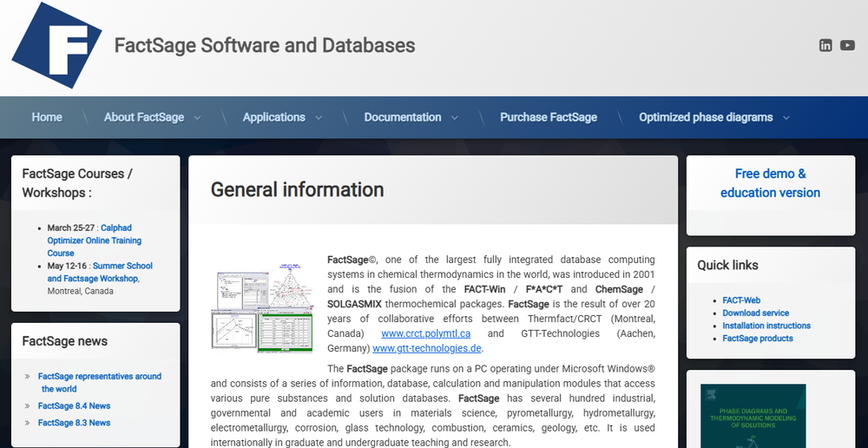This screenshot has width=868, height=448.
Task: Click arrow bullet beside FactSage 8.4 News
Action: point(28,406)
